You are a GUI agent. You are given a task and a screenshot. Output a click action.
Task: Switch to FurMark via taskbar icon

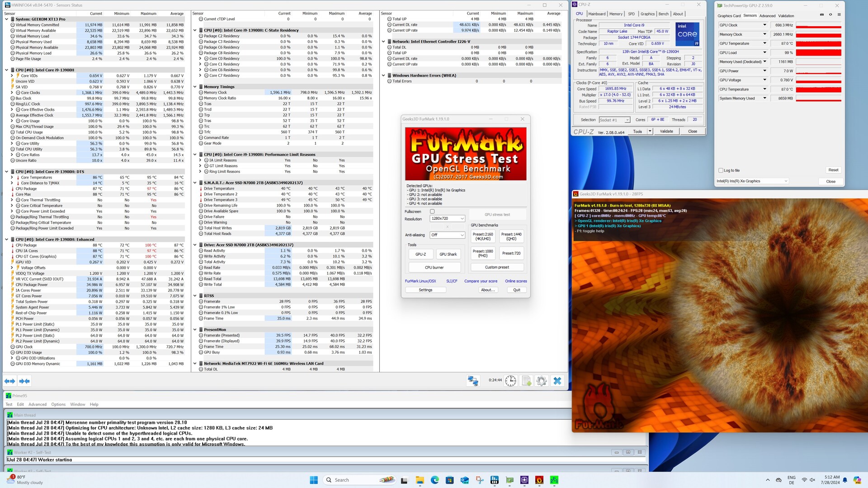(x=539, y=480)
